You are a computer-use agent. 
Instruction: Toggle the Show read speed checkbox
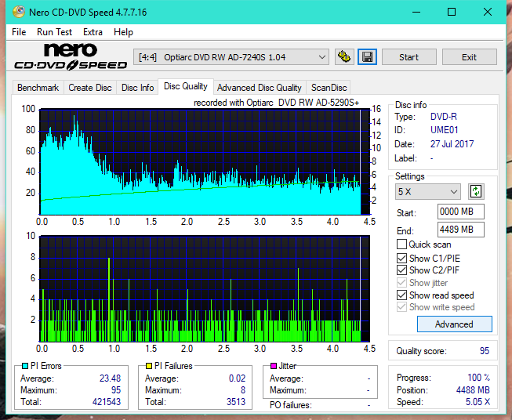click(x=401, y=295)
